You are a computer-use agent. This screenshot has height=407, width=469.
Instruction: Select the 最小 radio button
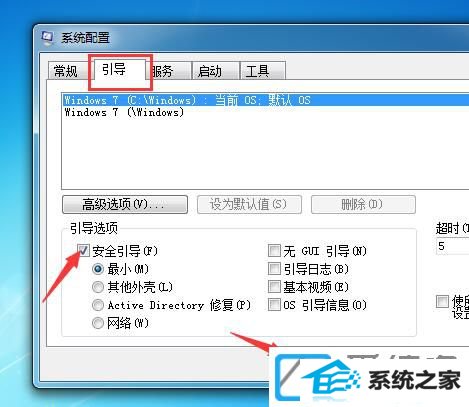pyautogui.click(x=98, y=269)
